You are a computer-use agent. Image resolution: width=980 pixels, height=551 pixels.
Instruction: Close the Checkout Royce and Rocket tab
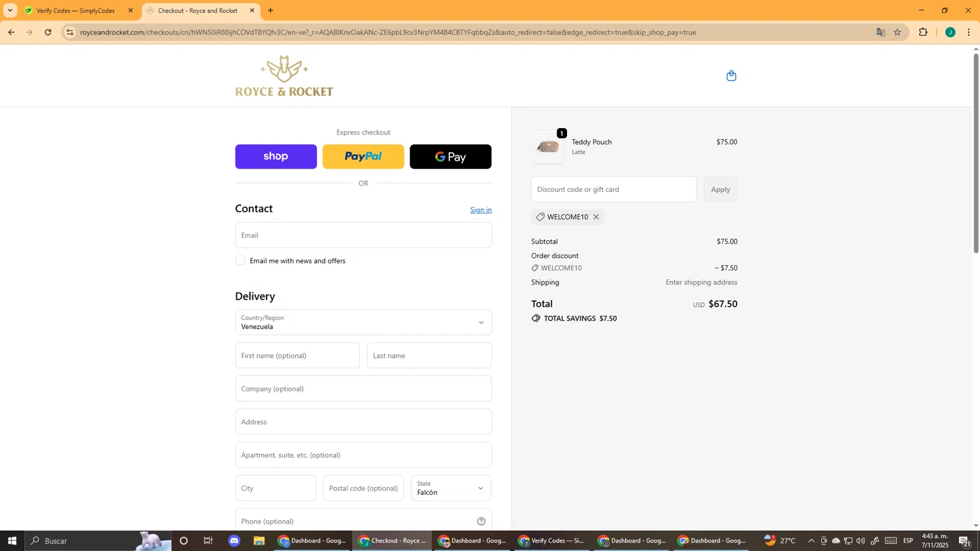pyautogui.click(x=252, y=10)
